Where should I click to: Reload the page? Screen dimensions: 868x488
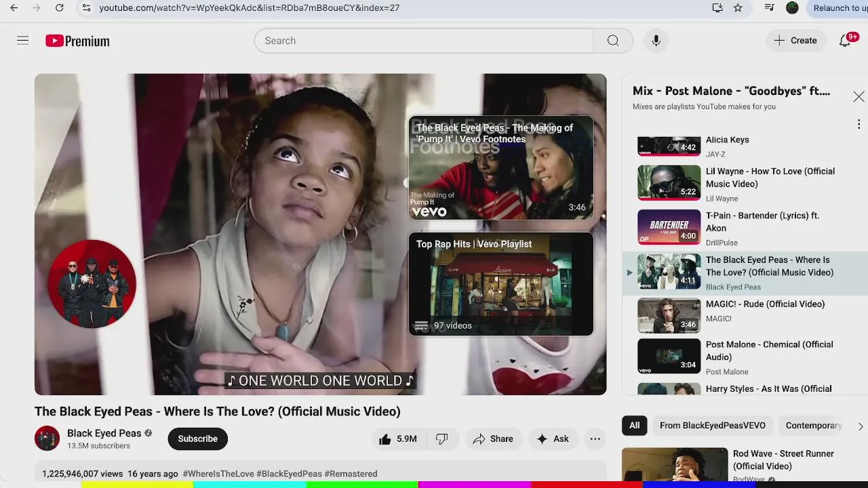coord(60,8)
